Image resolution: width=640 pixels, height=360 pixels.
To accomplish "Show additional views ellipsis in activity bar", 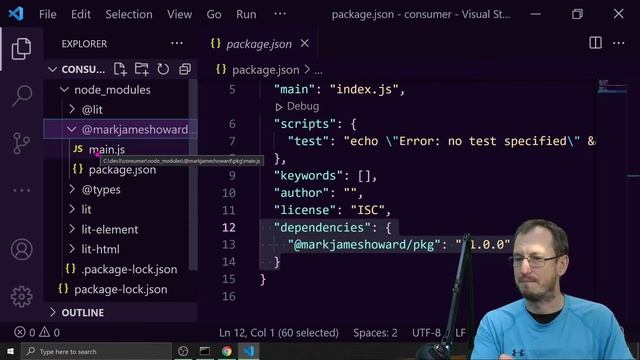I will (21, 190).
